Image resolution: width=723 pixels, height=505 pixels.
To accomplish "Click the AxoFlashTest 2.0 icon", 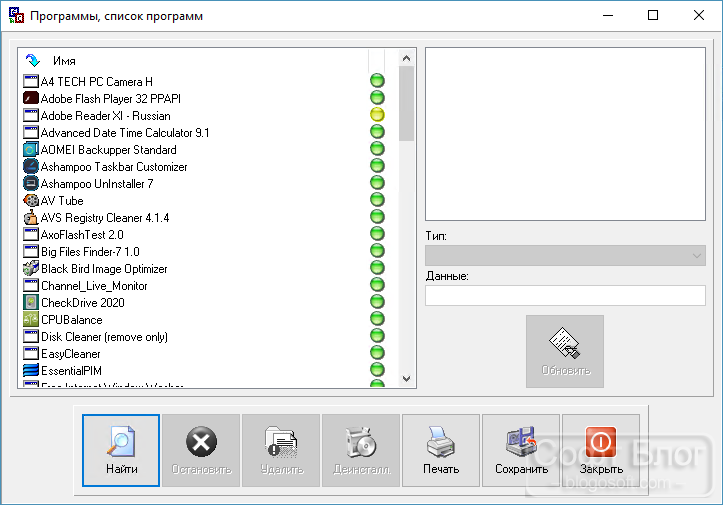I will point(30,234).
